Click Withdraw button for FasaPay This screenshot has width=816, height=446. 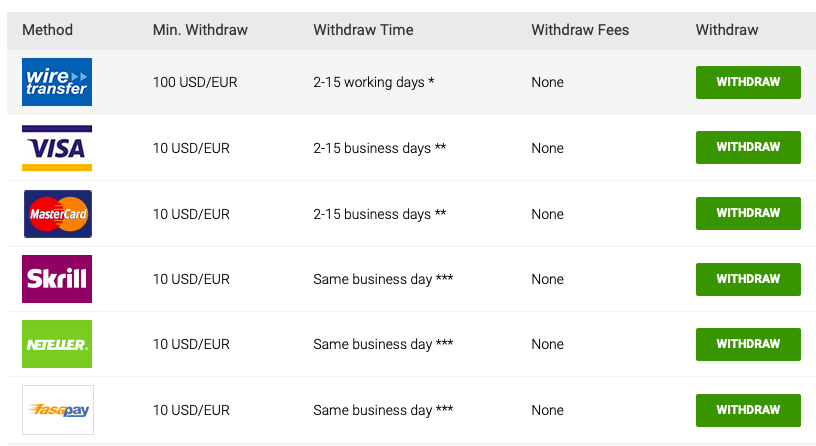click(748, 411)
